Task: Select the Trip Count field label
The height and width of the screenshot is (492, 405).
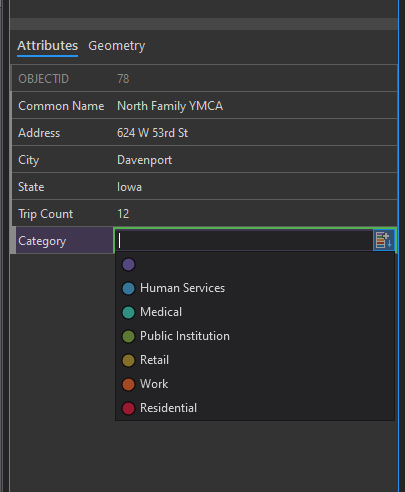Action: [45, 214]
